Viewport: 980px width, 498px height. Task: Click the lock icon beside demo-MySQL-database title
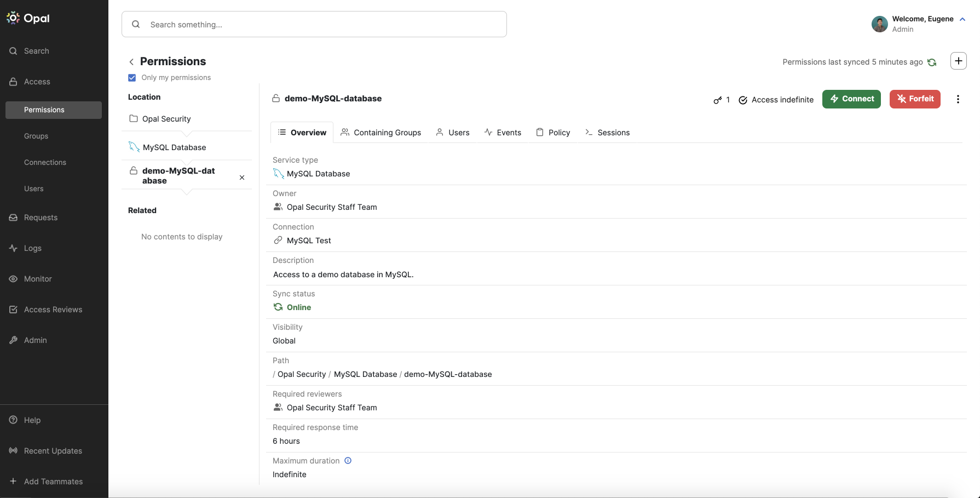pyautogui.click(x=276, y=99)
